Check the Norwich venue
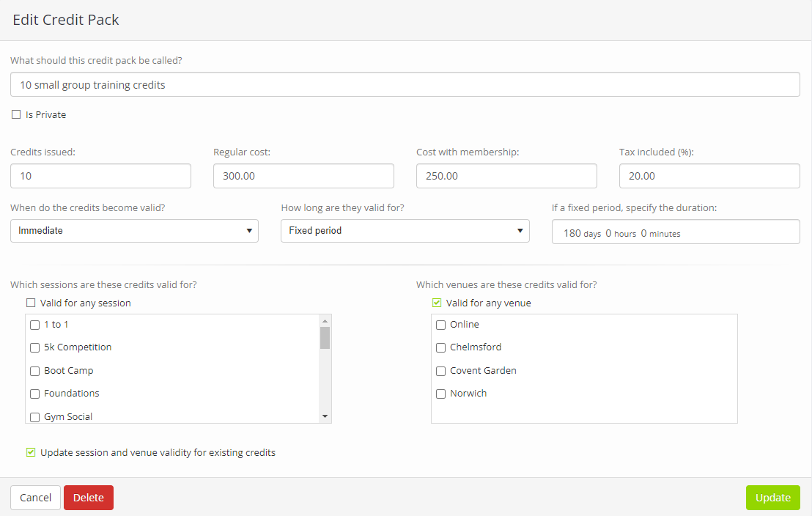The image size is (812, 516). [x=440, y=394]
